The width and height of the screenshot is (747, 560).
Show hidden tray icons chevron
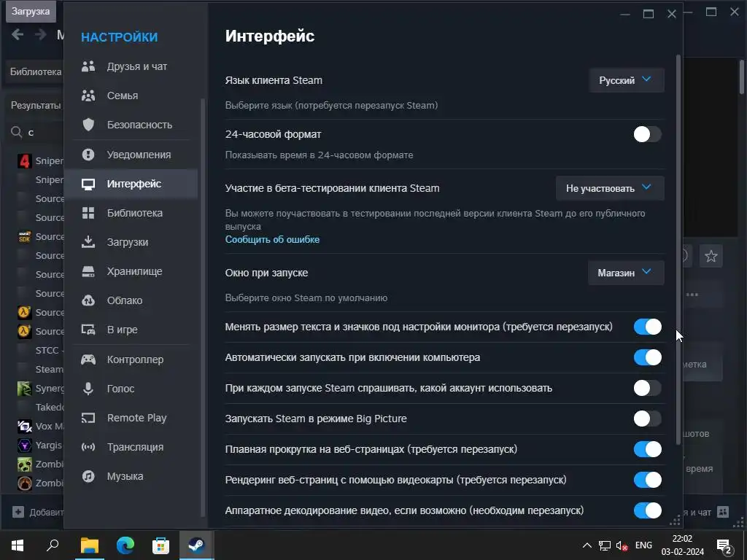pos(587,545)
